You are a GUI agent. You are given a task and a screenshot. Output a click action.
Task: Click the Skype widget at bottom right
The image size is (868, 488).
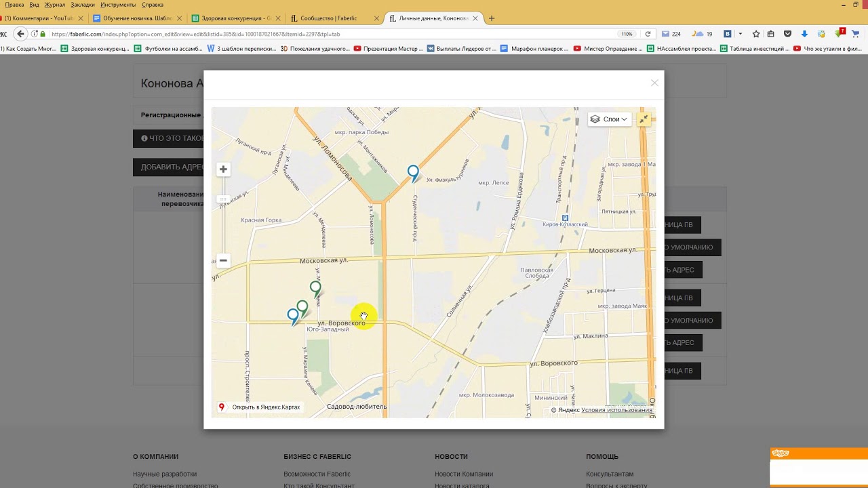818,467
